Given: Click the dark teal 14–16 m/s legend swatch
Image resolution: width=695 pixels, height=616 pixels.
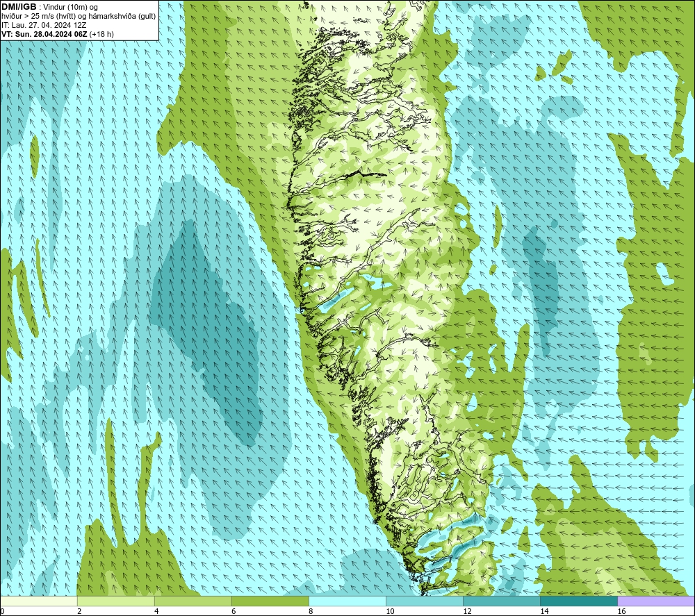Looking at the screenshot, I should pos(579,601).
